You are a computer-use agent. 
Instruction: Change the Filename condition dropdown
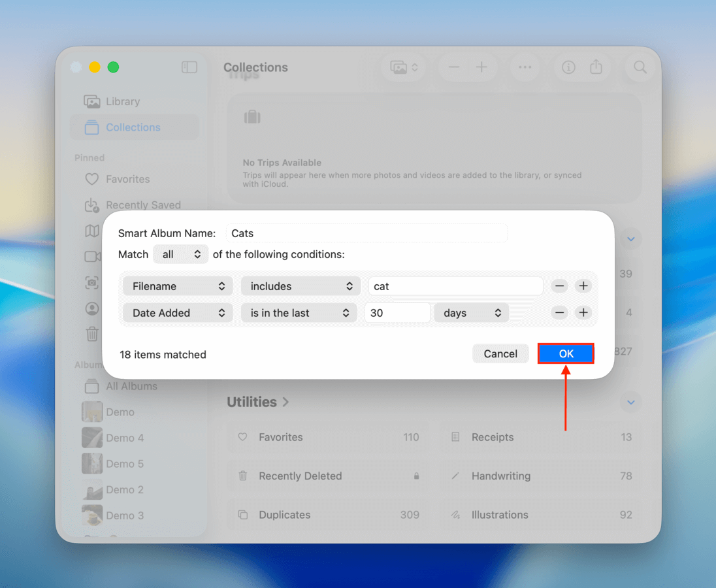(x=177, y=286)
